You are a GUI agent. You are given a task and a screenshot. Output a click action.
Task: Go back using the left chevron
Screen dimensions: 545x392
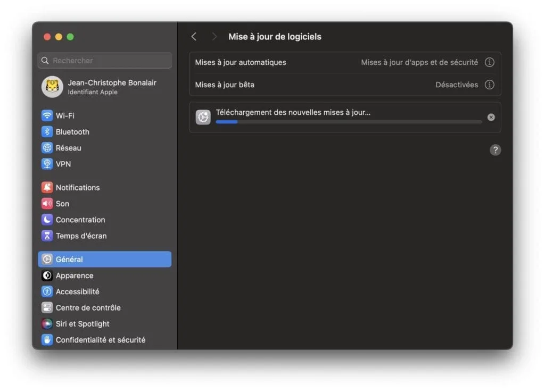(194, 36)
